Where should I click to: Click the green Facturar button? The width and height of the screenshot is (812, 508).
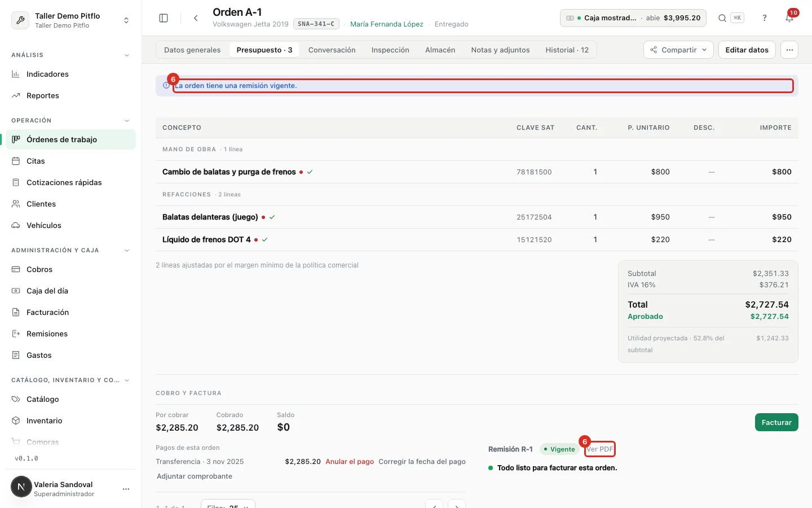point(776,422)
